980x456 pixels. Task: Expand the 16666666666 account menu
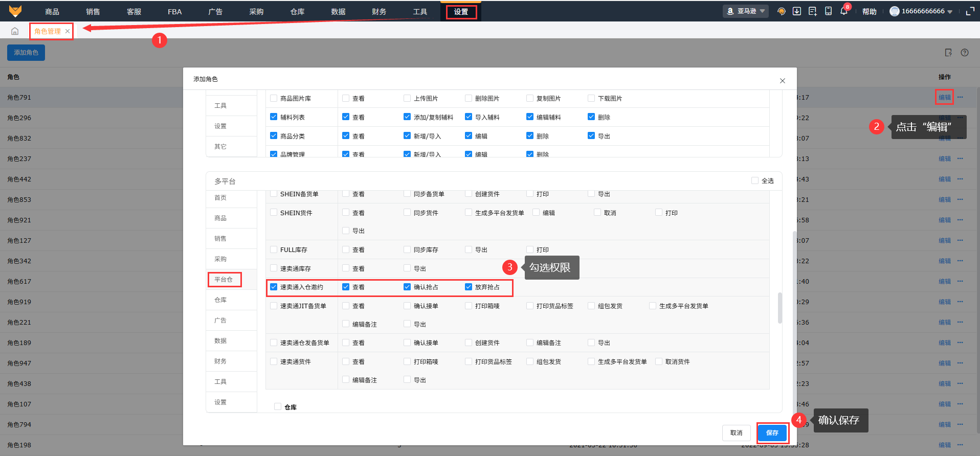(x=921, y=11)
